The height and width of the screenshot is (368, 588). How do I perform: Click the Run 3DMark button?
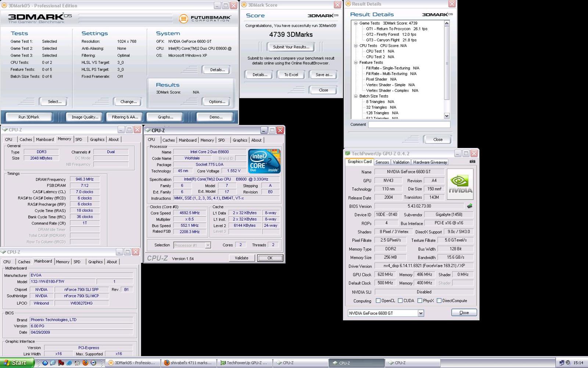coord(29,117)
